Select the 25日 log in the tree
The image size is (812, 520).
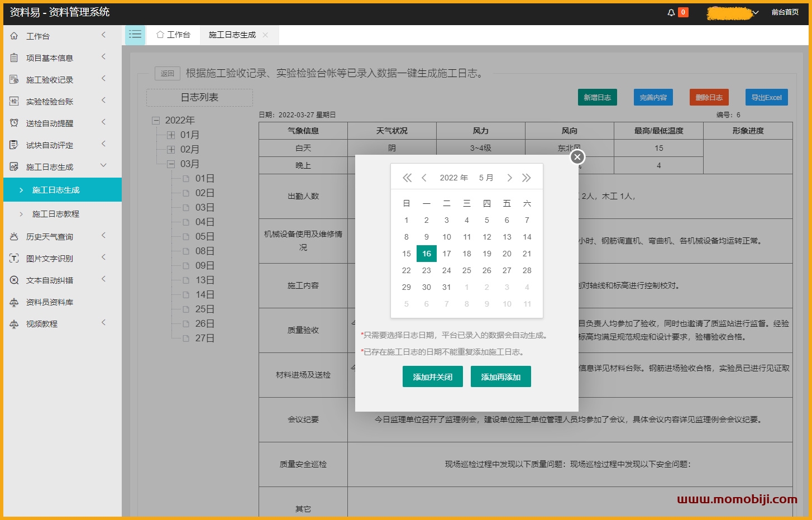coord(204,309)
